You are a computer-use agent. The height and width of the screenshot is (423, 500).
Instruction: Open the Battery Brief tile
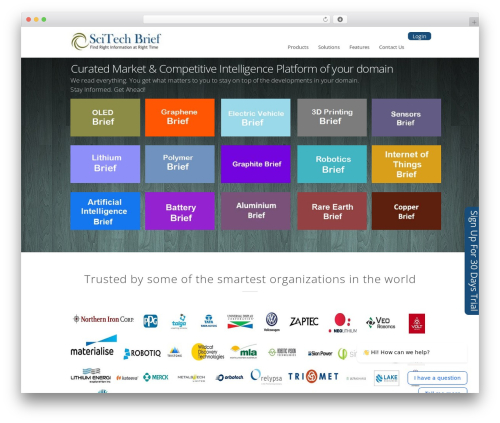point(180,211)
